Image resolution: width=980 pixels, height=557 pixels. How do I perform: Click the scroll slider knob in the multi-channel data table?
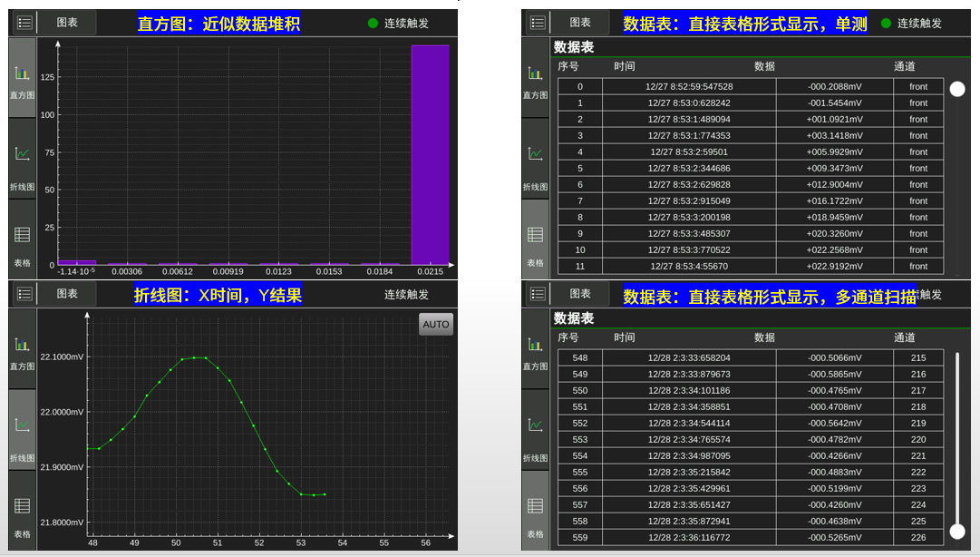957,532
